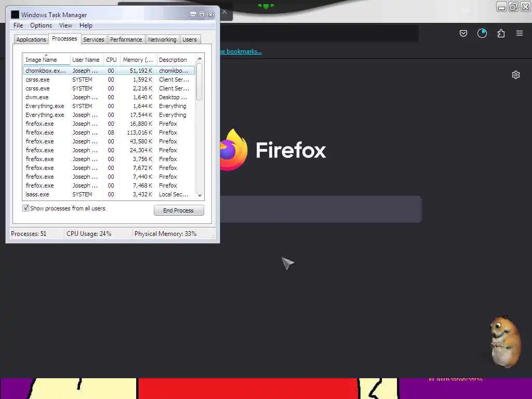
Task: Select the Everything.exe row owned by SYSTEM
Action: (x=109, y=106)
